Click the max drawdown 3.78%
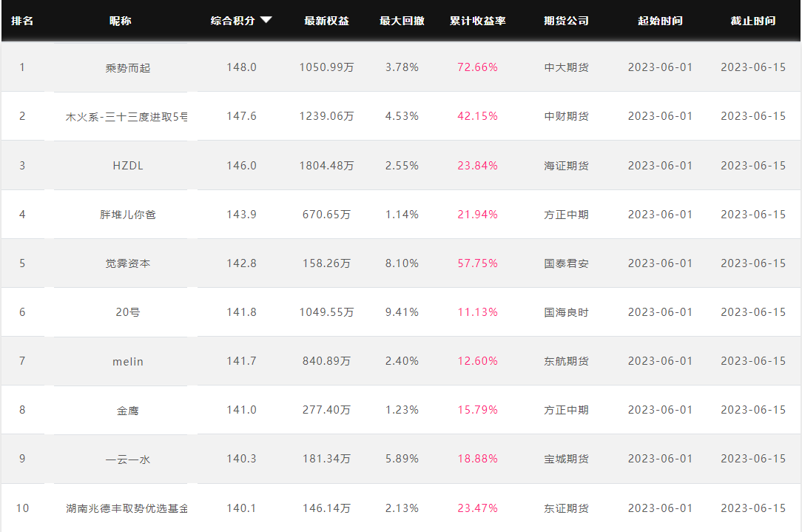The width and height of the screenshot is (802, 532). [402, 67]
